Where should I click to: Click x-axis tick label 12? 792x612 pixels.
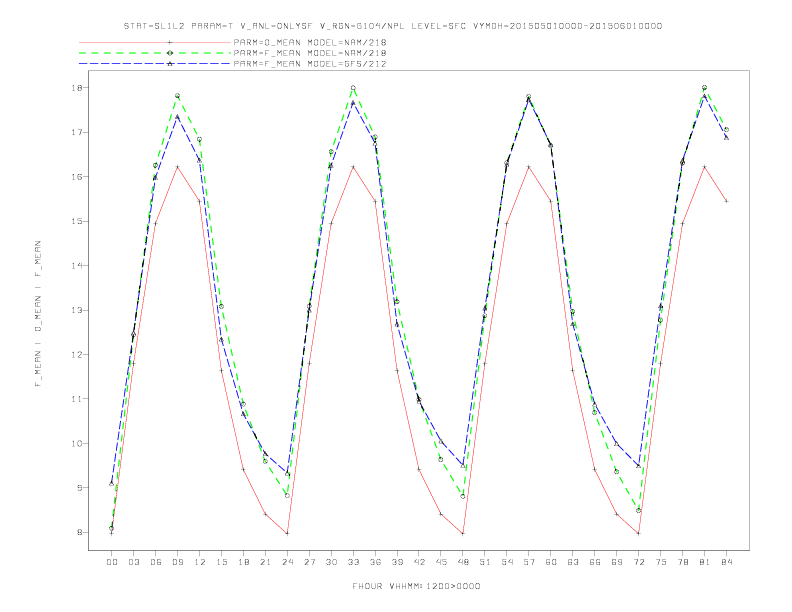point(200,562)
